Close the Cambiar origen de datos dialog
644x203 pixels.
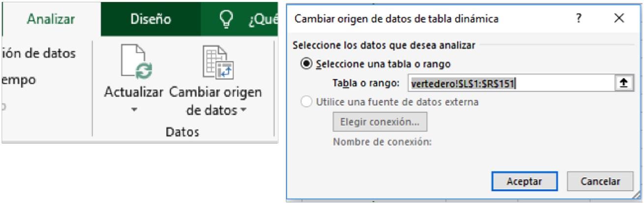coord(619,19)
